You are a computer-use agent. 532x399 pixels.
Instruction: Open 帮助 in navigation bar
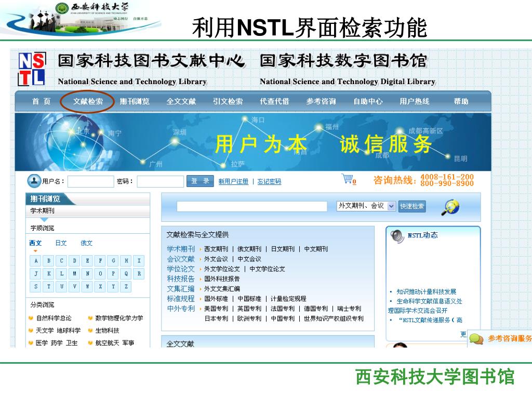point(461,101)
